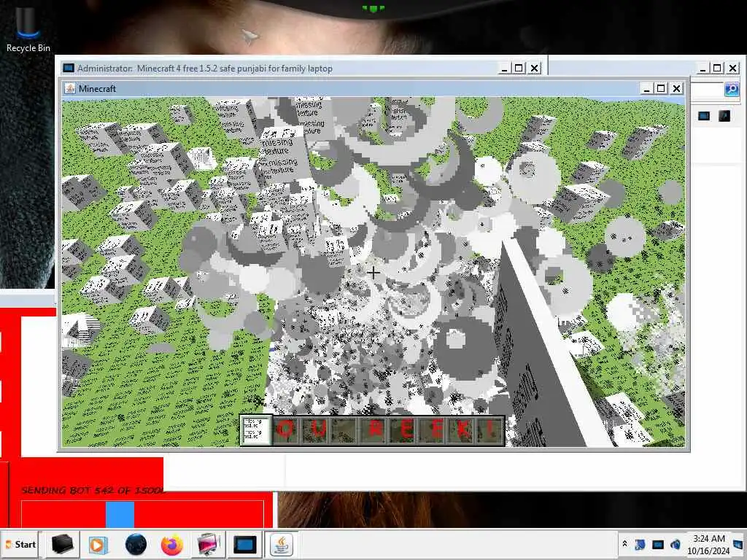
Task: Switch to the console window taskbar button
Action: pyautogui.click(x=245, y=544)
